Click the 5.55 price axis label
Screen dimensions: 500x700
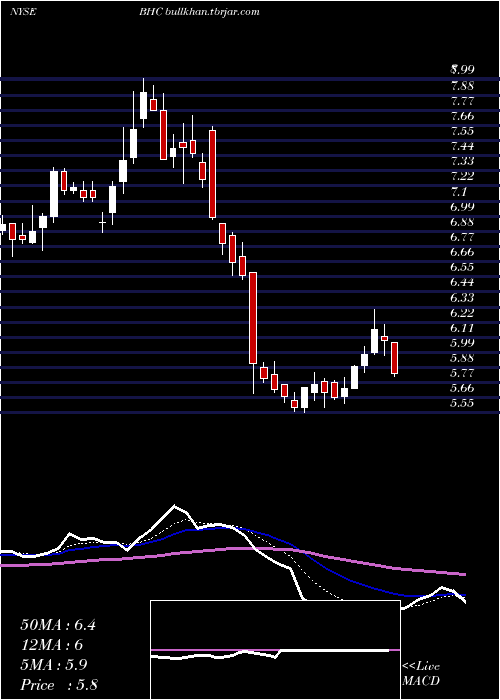coord(462,403)
